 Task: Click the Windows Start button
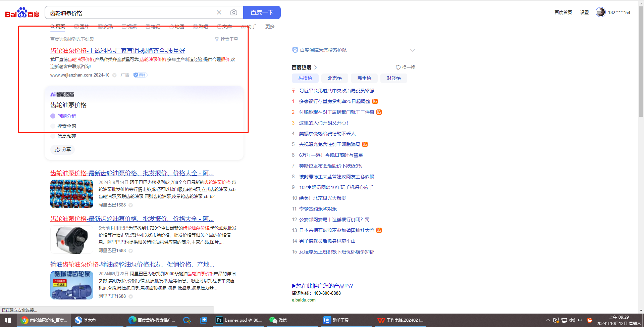click(x=8, y=320)
